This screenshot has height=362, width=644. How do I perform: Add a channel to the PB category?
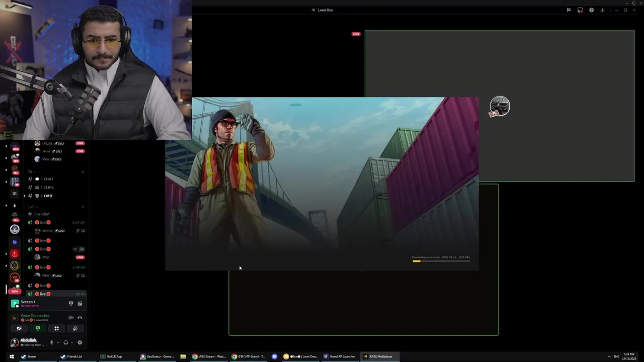(x=83, y=172)
